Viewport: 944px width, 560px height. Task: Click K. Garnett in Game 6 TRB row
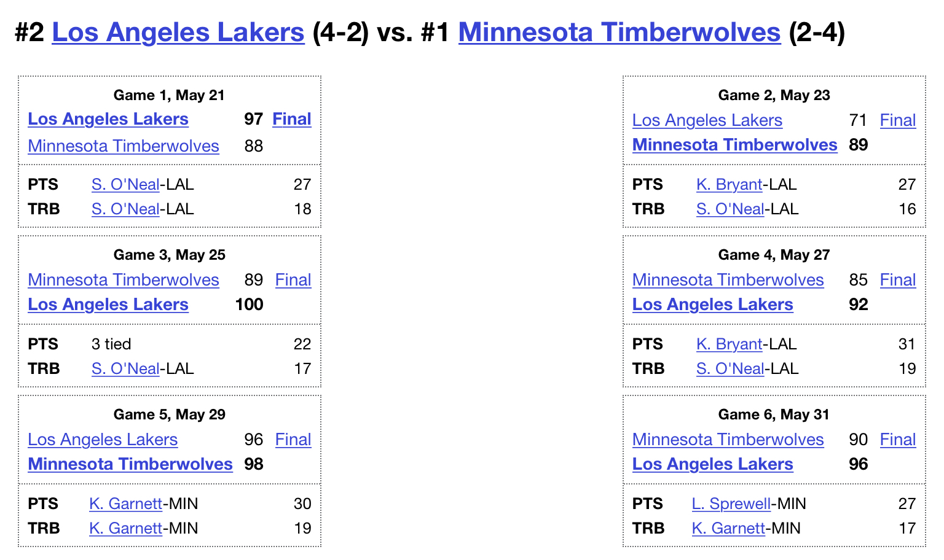(x=728, y=528)
